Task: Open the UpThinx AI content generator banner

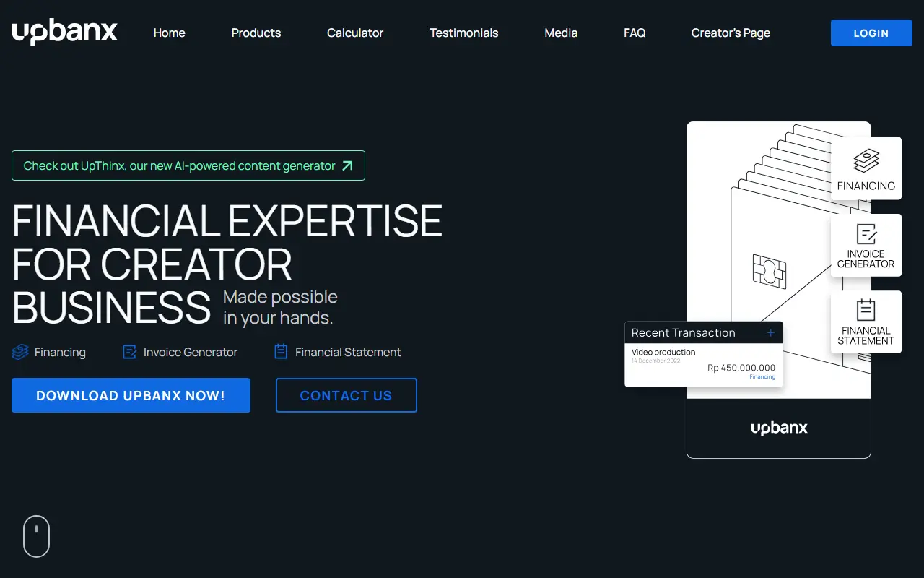Action: [188, 165]
